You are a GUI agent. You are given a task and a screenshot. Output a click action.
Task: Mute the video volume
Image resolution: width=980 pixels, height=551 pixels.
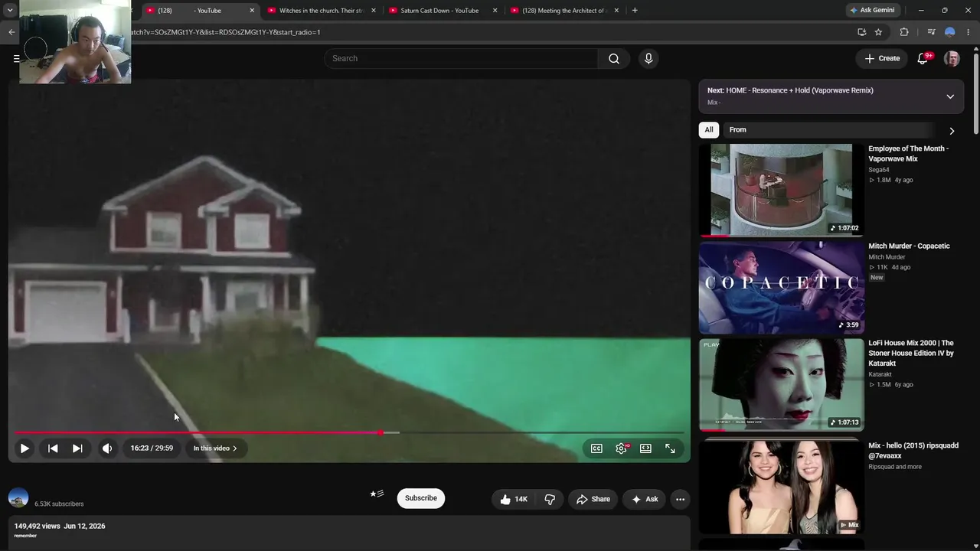coord(107,448)
